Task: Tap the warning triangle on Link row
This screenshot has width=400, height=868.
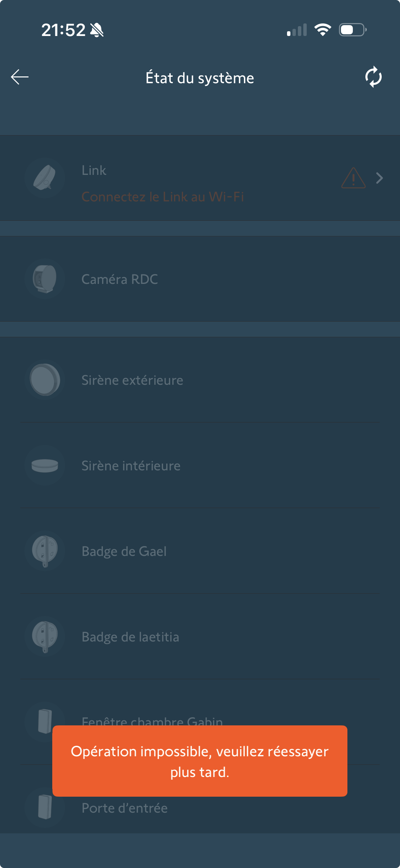Action: [353, 178]
